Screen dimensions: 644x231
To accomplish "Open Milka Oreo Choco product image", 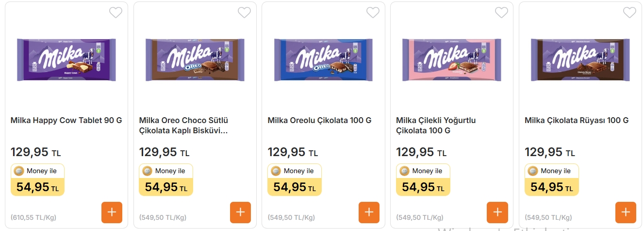I will tap(195, 59).
